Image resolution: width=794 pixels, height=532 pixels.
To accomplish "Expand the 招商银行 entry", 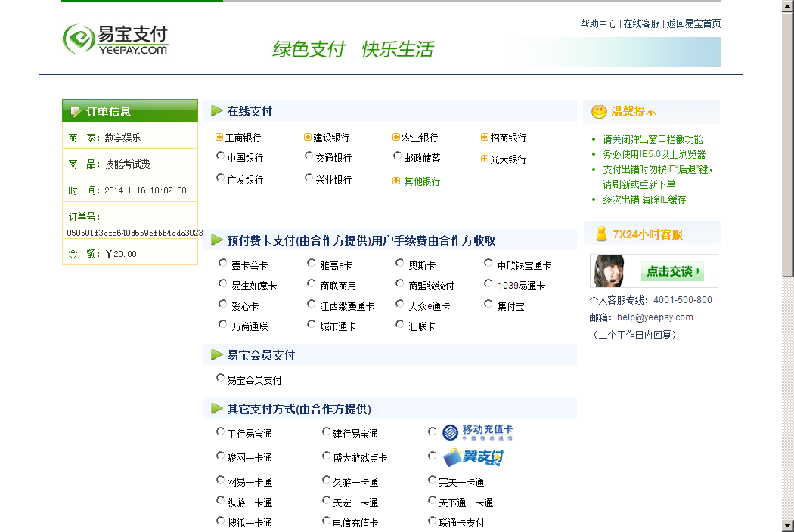I will coord(484,137).
